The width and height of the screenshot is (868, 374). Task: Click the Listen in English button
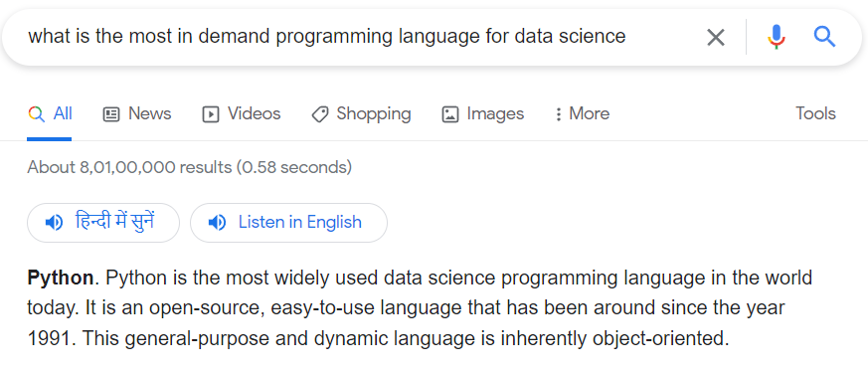[288, 223]
